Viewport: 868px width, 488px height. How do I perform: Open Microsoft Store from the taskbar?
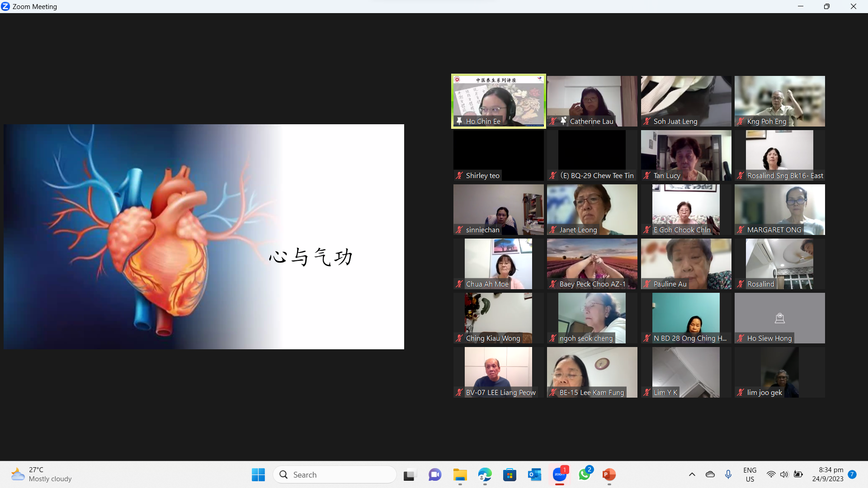click(509, 474)
